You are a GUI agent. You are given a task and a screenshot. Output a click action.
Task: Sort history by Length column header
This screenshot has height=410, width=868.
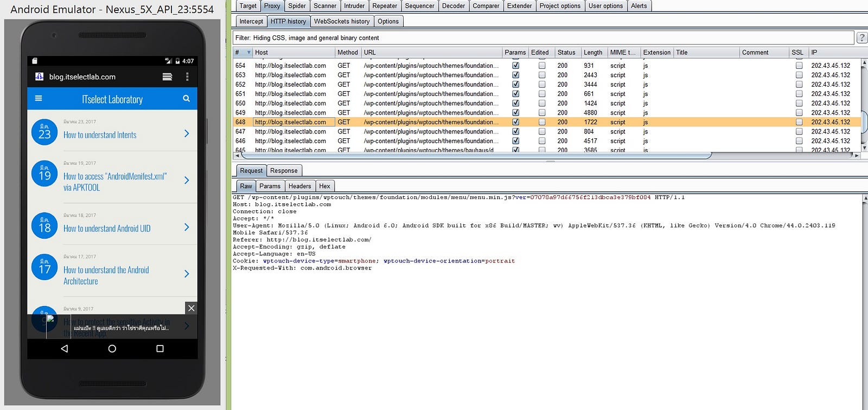pyautogui.click(x=594, y=53)
